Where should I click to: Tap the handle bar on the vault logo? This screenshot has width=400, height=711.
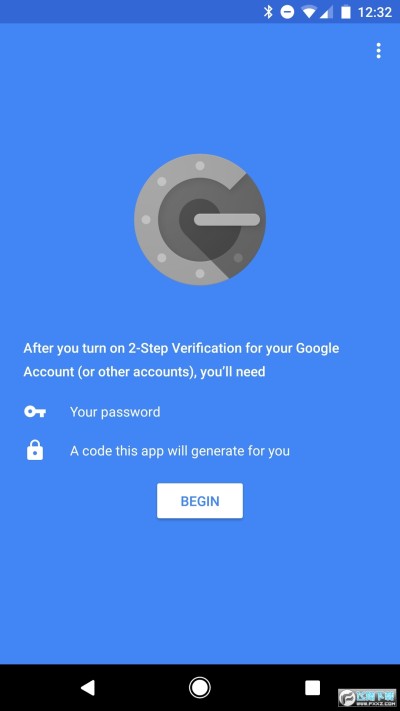pyautogui.click(x=227, y=219)
